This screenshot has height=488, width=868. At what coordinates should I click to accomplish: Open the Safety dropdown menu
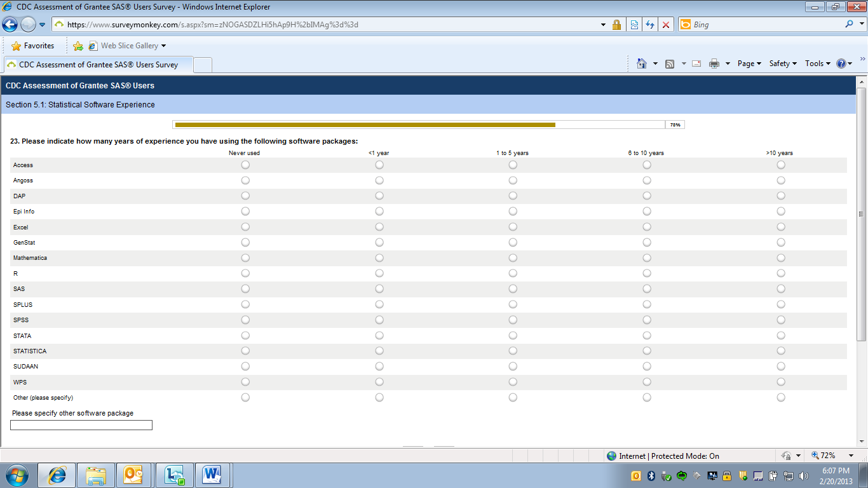click(x=782, y=64)
